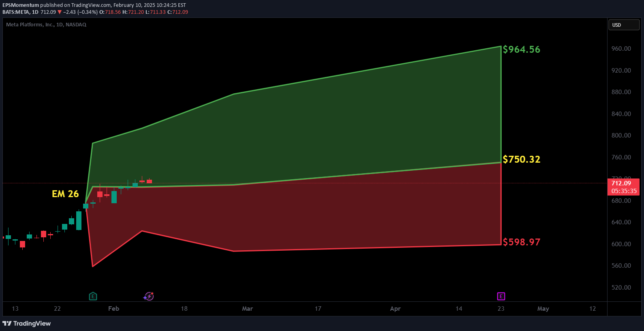Click the Feb label on time axis

click(x=113, y=309)
